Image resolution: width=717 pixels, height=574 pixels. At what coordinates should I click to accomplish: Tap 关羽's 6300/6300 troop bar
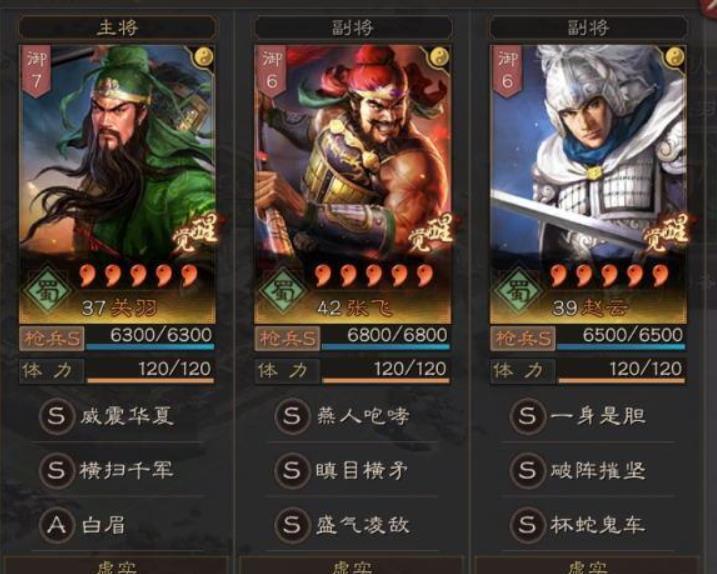click(150, 338)
